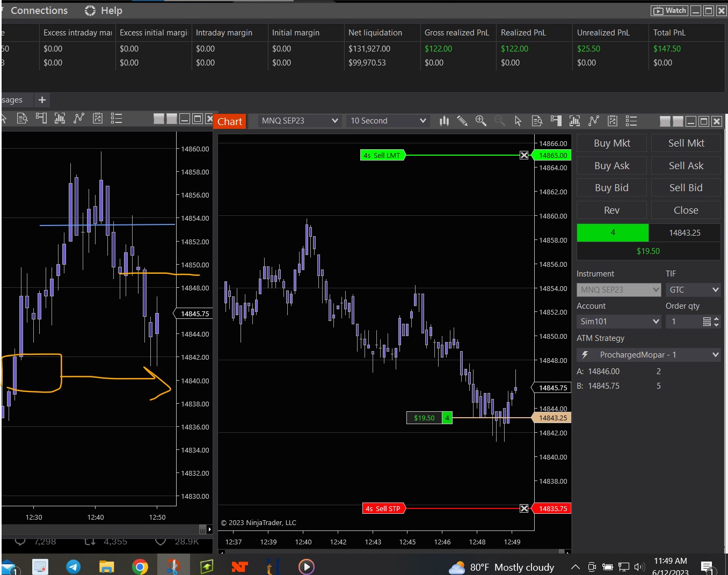Screen dimensions: 728x575
Task: Open Properties list icon in right chart toolbar
Action: pyautogui.click(x=631, y=121)
